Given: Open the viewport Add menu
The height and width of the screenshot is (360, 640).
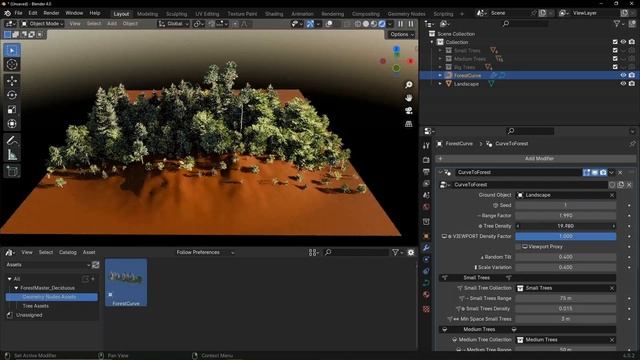Looking at the screenshot, I should coord(112,24).
